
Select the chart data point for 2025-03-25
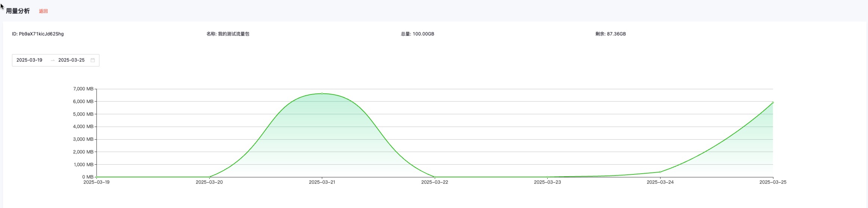[773, 103]
